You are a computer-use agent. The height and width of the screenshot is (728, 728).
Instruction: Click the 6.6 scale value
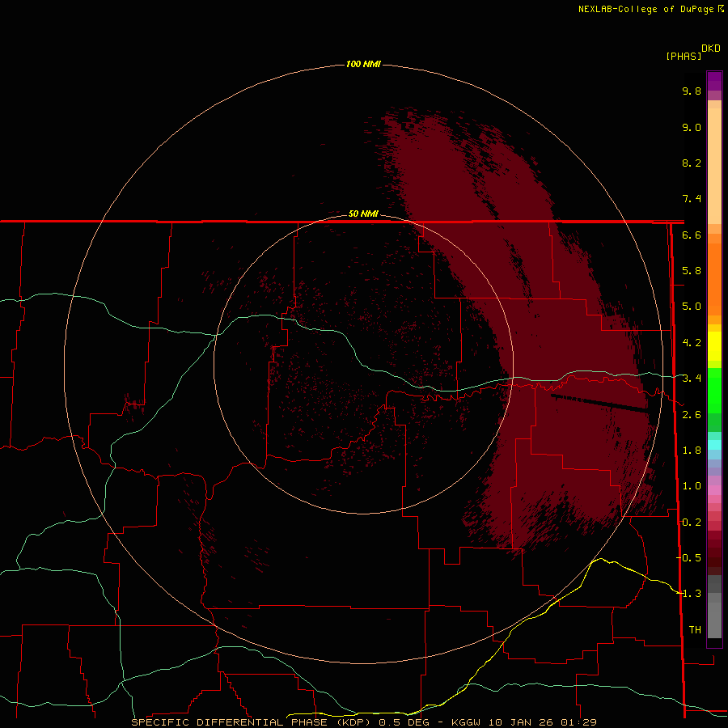pos(692,235)
